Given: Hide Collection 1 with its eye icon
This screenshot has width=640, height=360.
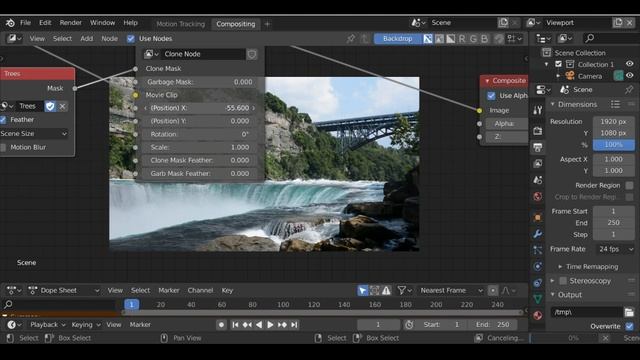Looking at the screenshot, I should tap(629, 64).
